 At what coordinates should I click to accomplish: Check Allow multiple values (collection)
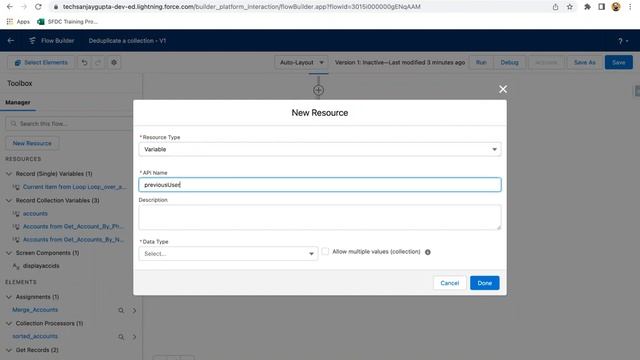click(325, 251)
